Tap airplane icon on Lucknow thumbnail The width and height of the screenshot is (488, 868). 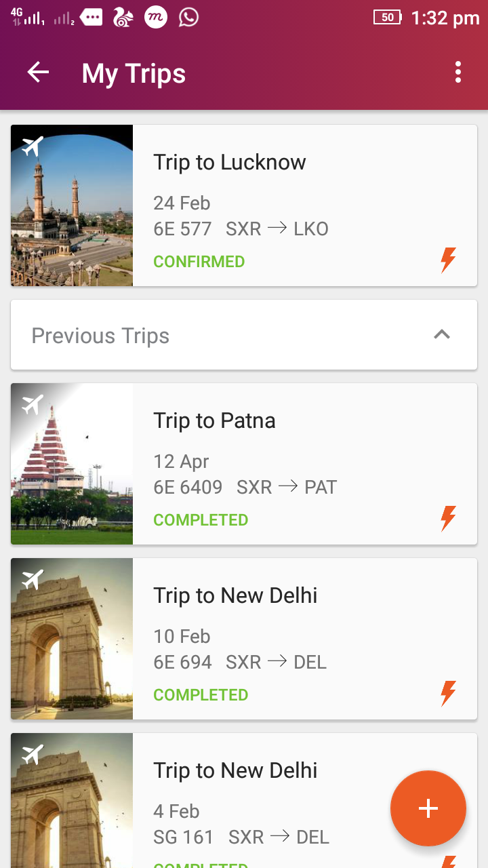(33, 146)
